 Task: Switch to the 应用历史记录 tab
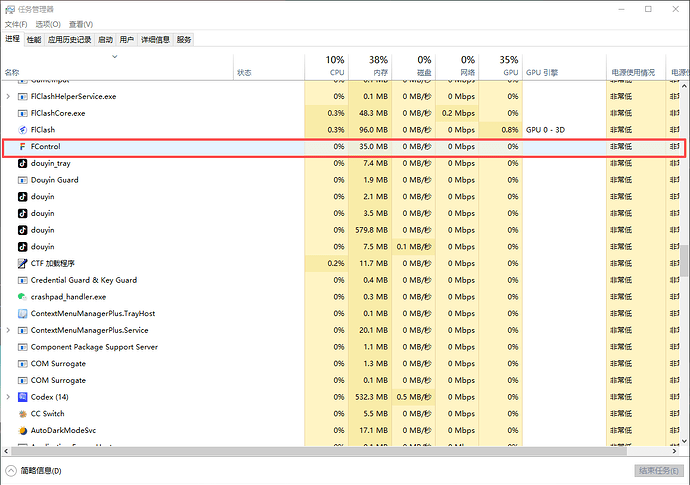[x=70, y=40]
